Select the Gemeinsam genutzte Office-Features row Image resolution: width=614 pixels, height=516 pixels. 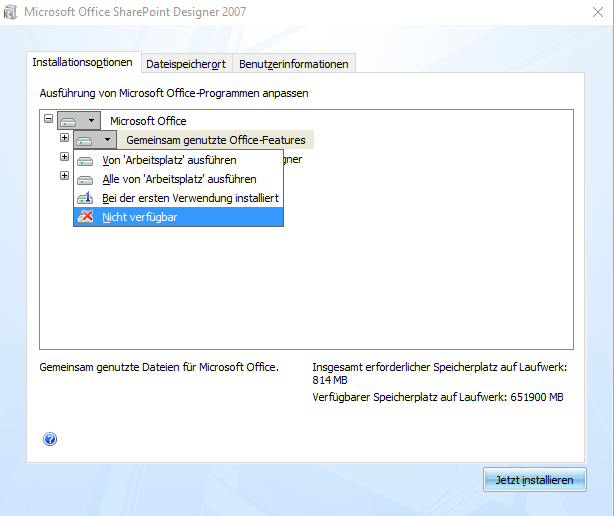(x=216, y=140)
